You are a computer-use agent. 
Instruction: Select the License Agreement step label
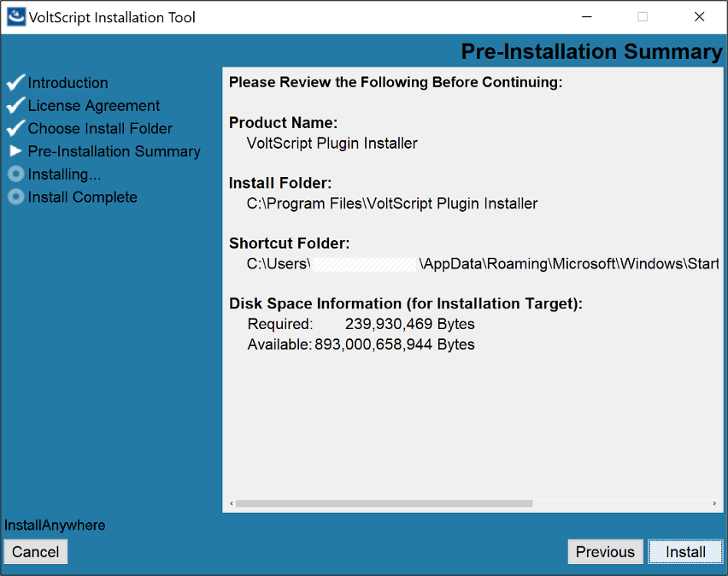pyautogui.click(x=94, y=106)
